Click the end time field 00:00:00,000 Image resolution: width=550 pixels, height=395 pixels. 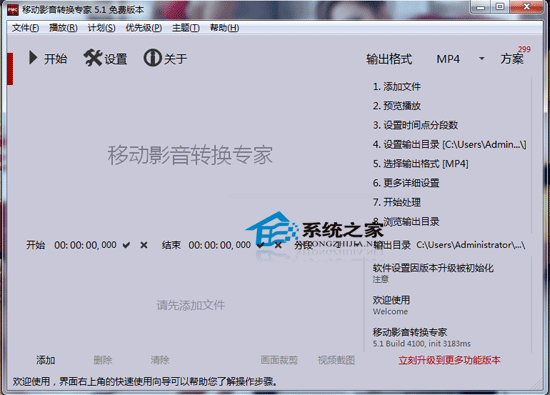pos(220,245)
